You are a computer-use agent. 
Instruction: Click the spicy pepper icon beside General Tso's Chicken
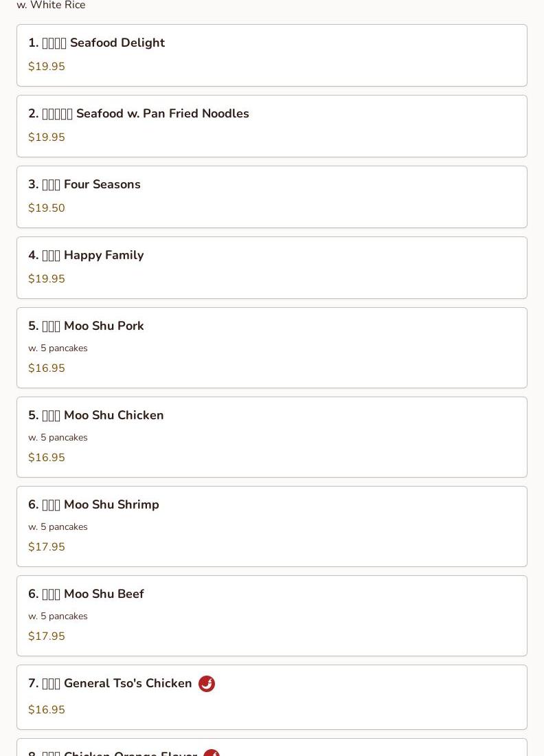click(207, 684)
